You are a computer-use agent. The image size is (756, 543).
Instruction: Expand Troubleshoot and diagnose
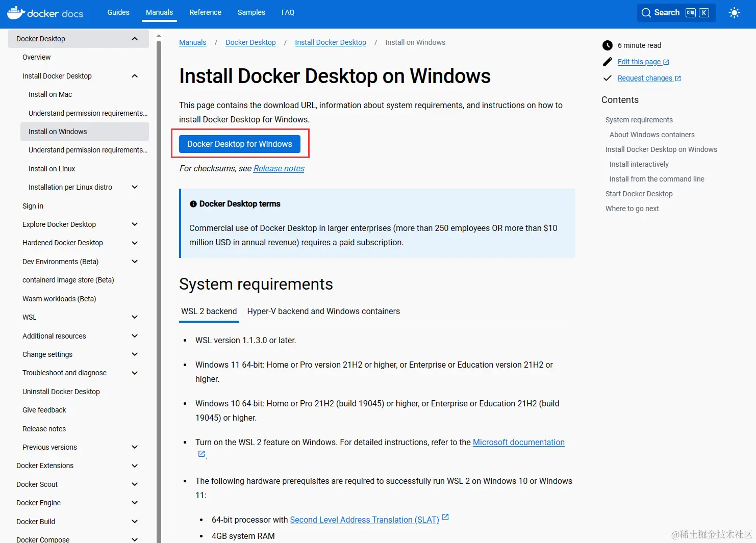point(135,373)
